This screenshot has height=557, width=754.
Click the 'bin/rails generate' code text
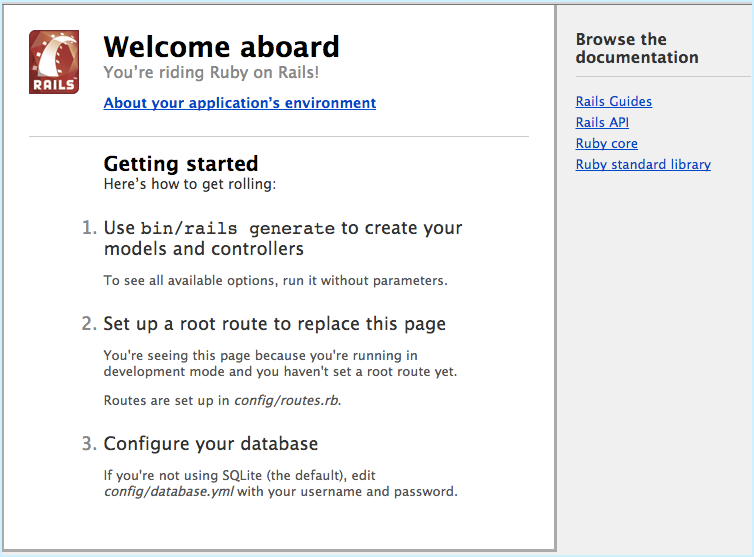click(238, 229)
